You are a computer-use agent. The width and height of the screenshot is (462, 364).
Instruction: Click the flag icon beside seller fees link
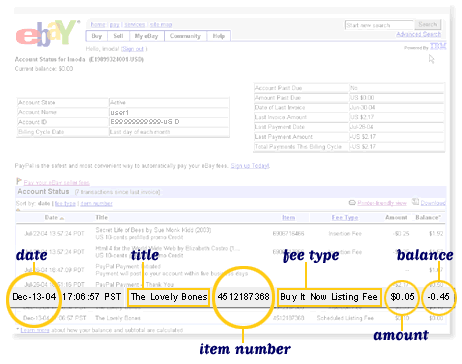point(19,181)
